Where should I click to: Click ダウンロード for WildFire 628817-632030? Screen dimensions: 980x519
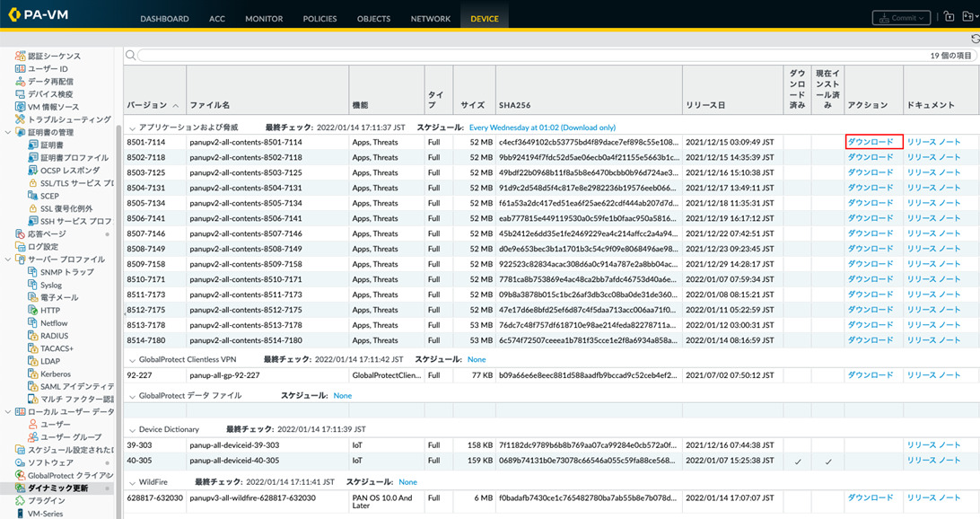(x=870, y=497)
